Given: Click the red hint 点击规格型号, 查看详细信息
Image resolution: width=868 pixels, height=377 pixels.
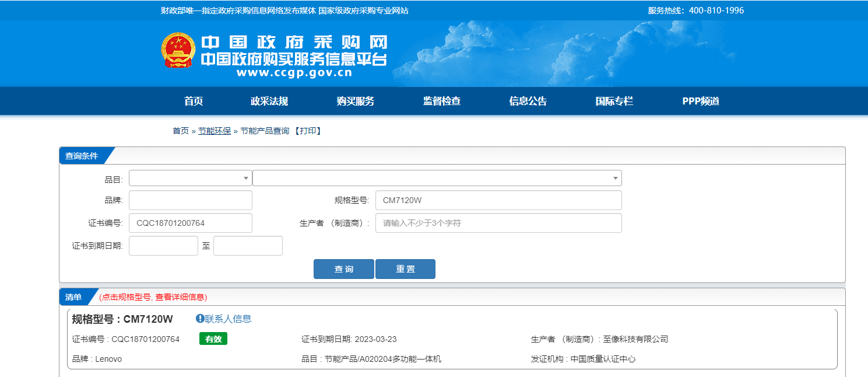Looking at the screenshot, I should 153,297.
